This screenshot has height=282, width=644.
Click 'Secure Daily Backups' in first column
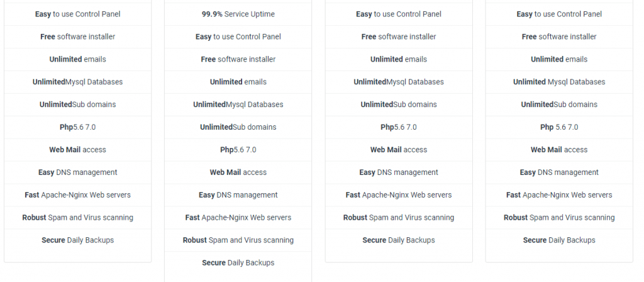pyautogui.click(x=77, y=240)
